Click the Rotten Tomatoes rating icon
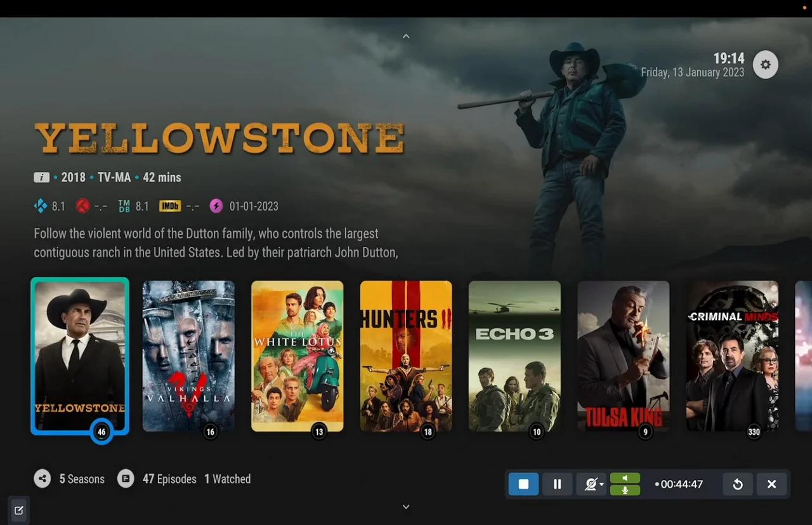This screenshot has height=525, width=812. [82, 206]
